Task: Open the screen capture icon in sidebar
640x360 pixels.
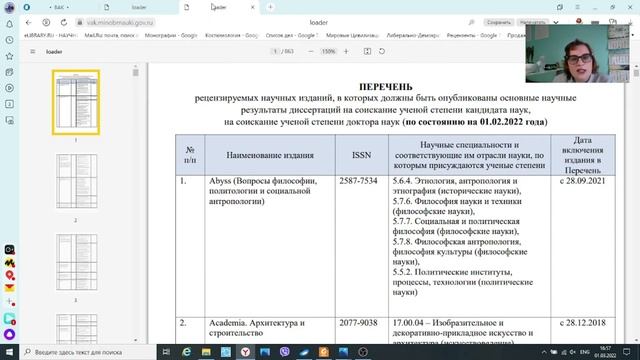Action: 9,120
